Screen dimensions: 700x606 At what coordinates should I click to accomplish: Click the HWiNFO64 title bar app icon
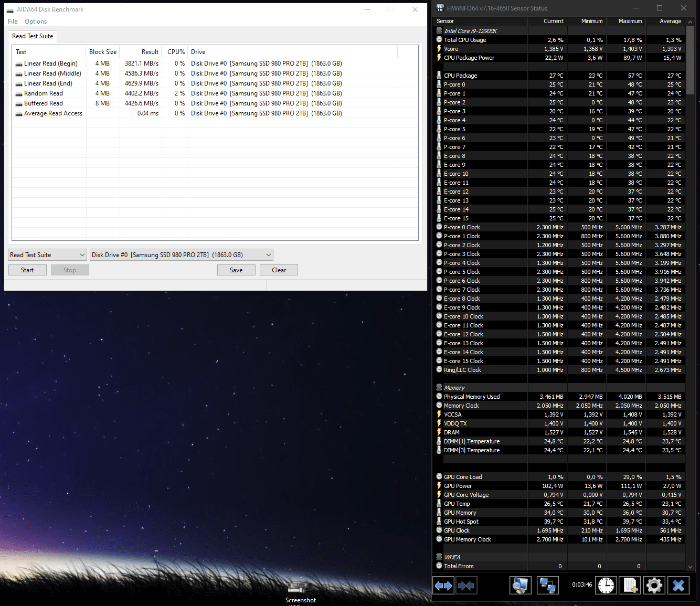coord(440,8)
